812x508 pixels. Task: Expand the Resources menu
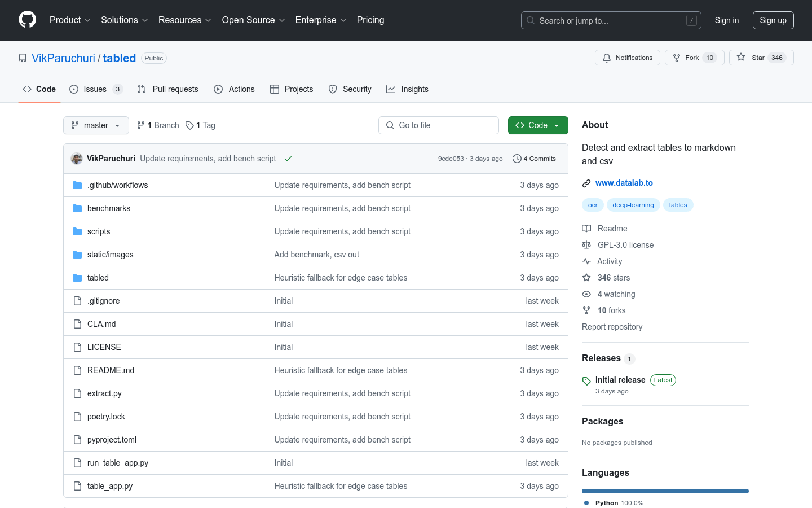185,20
